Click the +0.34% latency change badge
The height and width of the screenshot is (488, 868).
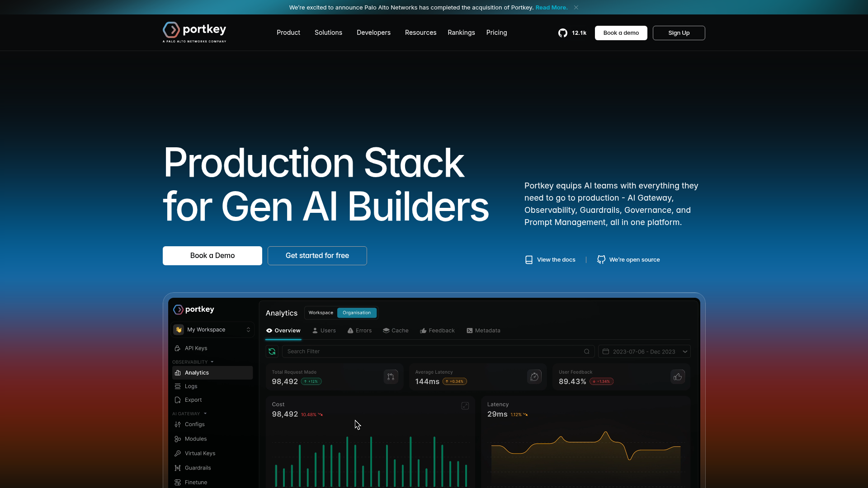455,381
